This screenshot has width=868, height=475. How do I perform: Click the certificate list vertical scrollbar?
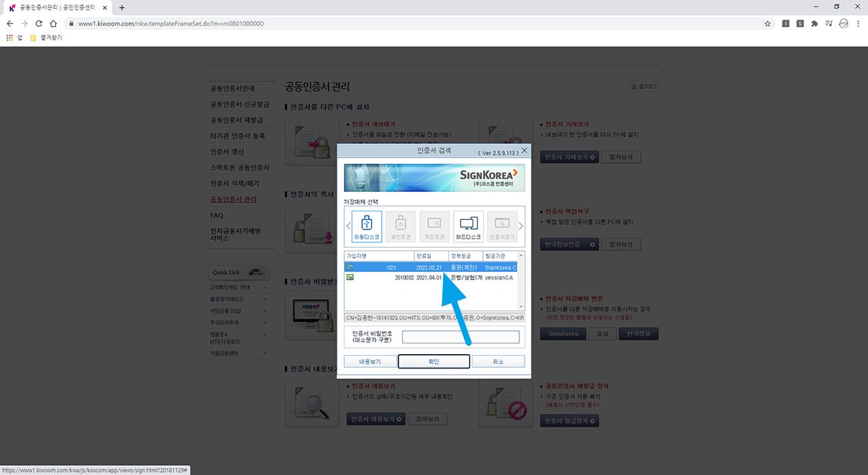[521, 281]
